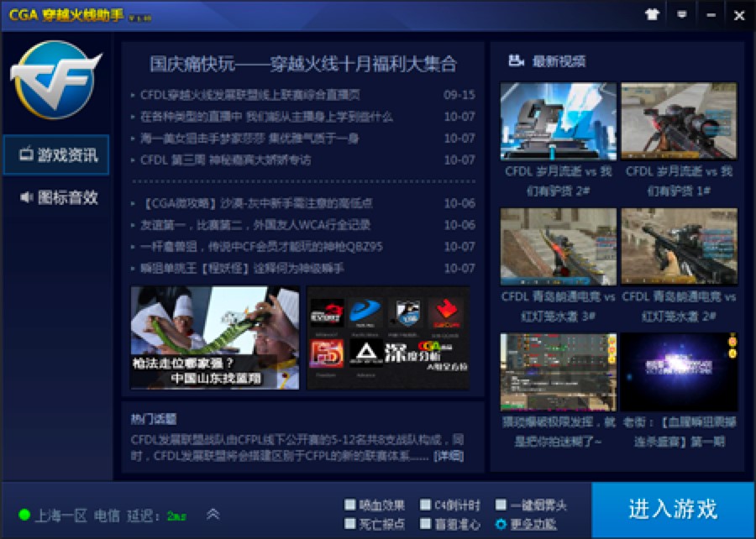This screenshot has height=539, width=756.
Task: Click the 岁月流逝 vs 我们有驴货 2# title
Action: 559,181
